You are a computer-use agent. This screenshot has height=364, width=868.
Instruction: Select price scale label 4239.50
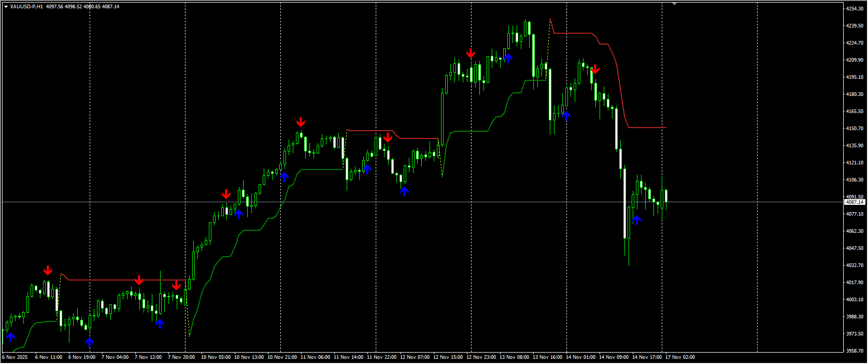pyautogui.click(x=855, y=26)
